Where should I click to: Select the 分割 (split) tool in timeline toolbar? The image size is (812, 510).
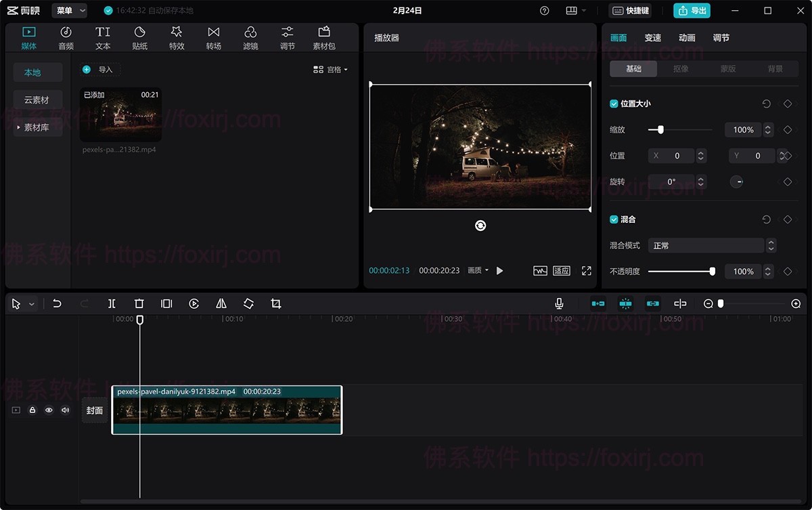pos(112,303)
